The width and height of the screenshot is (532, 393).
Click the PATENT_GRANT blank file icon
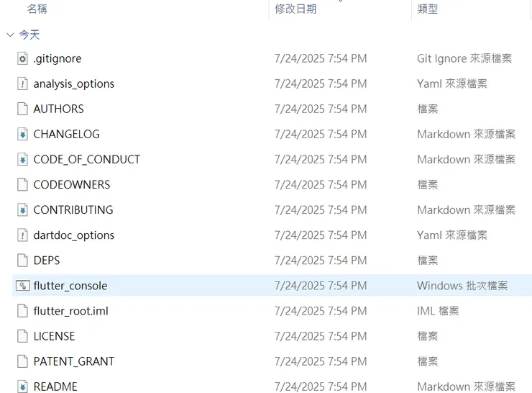[22, 361]
